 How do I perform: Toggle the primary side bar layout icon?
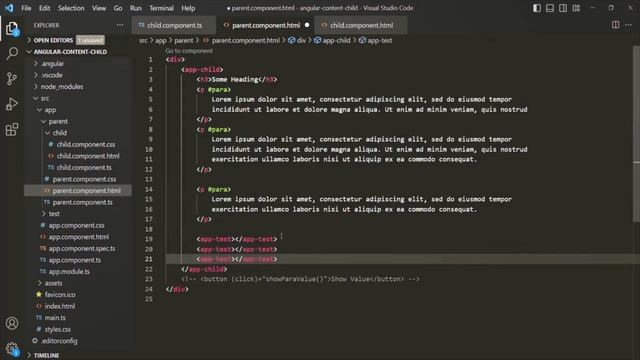click(537, 8)
